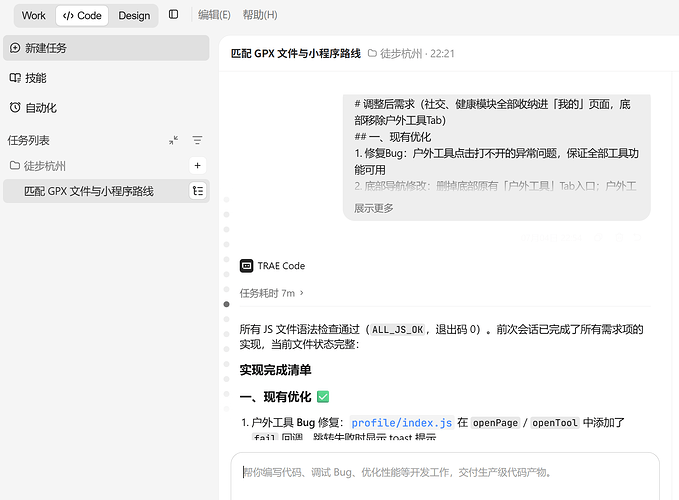This screenshot has width=679, height=500.
Task: Click the 徒步杭州 · 22:21 header label
Action: click(417, 54)
